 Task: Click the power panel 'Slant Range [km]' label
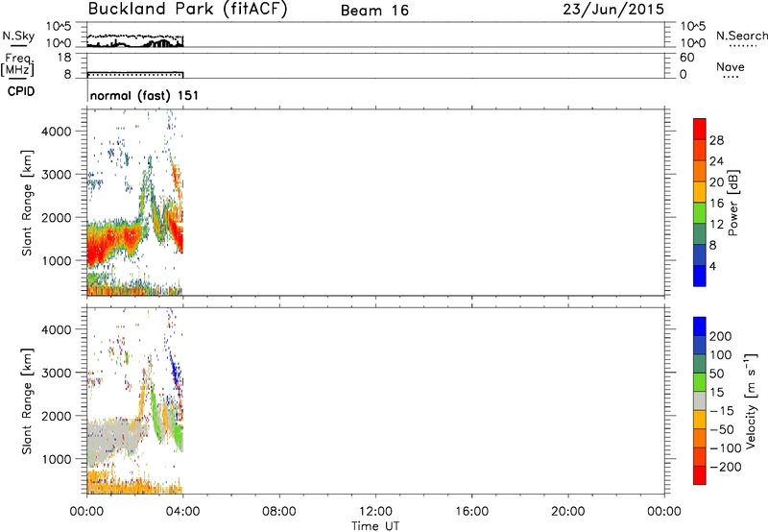[x=27, y=203]
